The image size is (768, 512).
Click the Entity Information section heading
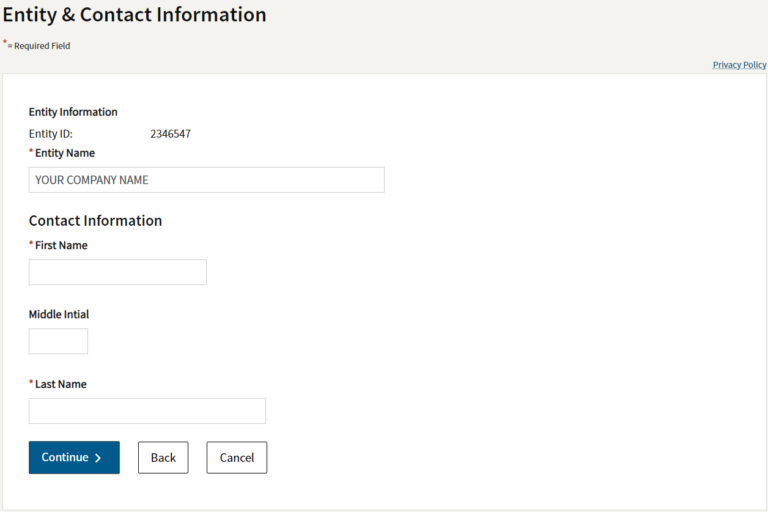pyautogui.click(x=73, y=112)
